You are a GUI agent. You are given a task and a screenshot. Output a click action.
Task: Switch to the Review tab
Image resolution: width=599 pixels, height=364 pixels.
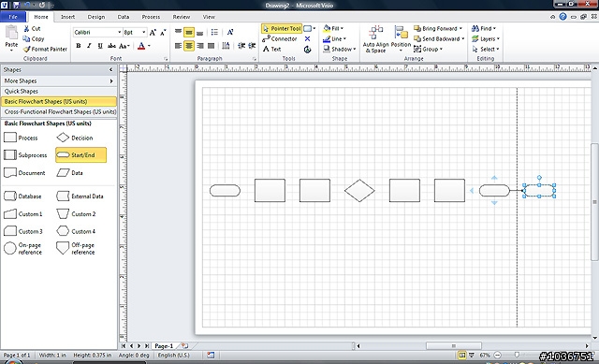point(181,17)
